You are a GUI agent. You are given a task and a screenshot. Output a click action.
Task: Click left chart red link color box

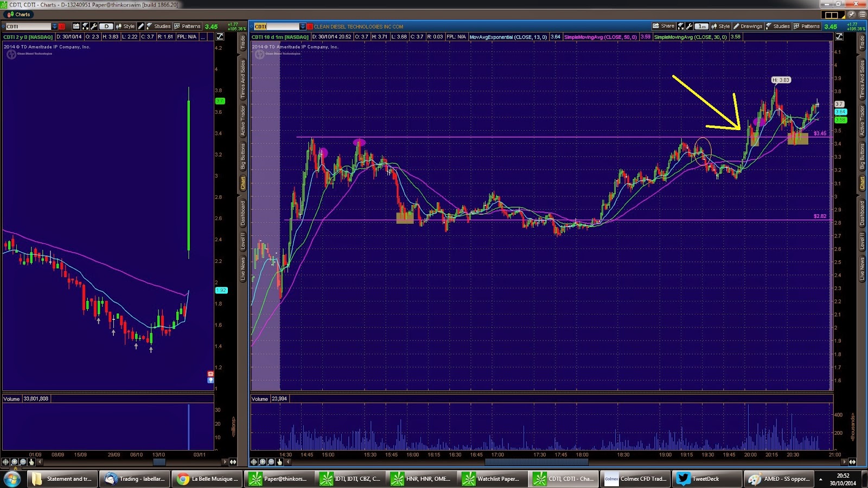tap(61, 26)
